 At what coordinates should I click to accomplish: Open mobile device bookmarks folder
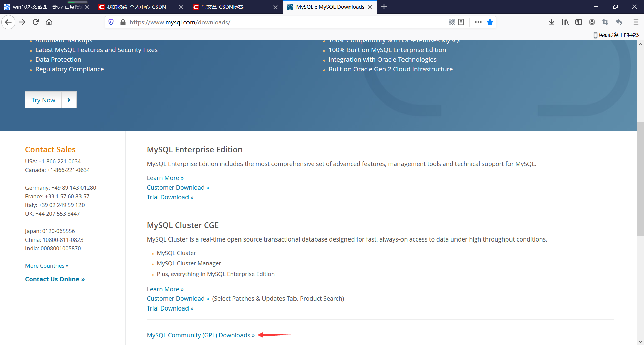tap(616, 35)
